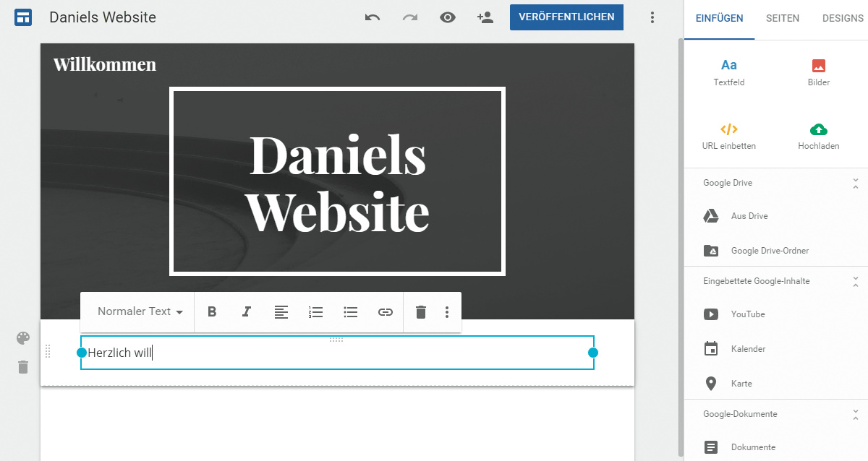This screenshot has height=461, width=868.
Task: Insert a link using the link icon
Action: pyautogui.click(x=386, y=312)
